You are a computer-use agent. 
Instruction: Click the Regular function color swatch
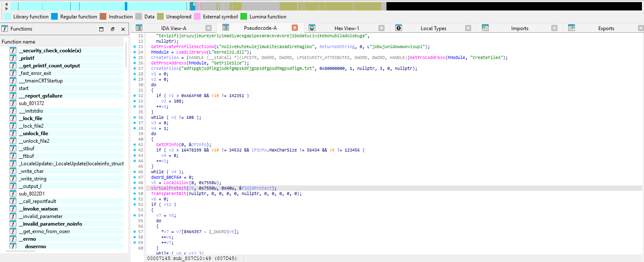(x=54, y=17)
